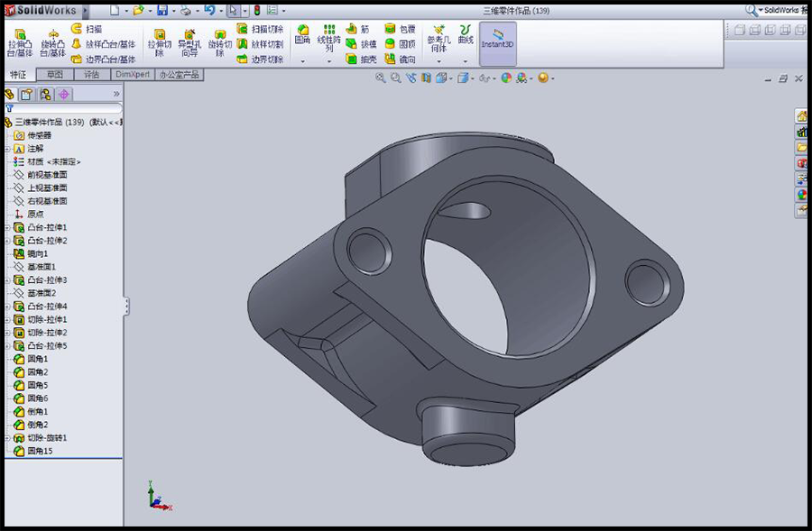Open the 异型孔向导 hole wizard
Image resolution: width=812 pixels, height=531 pixels.
coord(189,42)
